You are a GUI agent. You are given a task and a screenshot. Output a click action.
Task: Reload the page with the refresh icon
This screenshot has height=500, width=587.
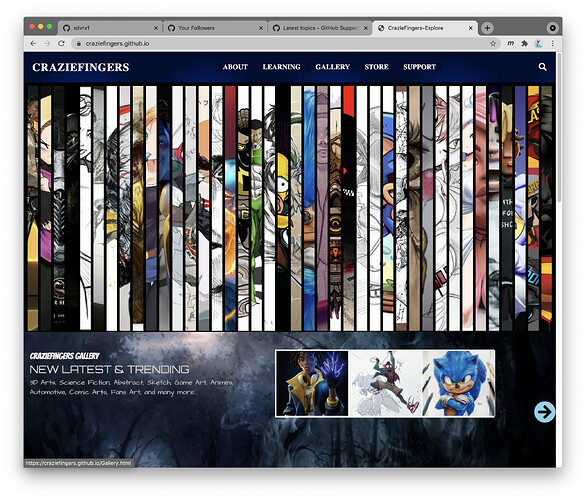click(x=61, y=43)
